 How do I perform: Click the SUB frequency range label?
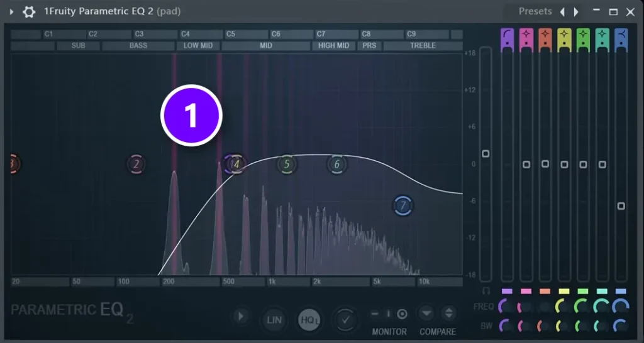click(x=78, y=45)
